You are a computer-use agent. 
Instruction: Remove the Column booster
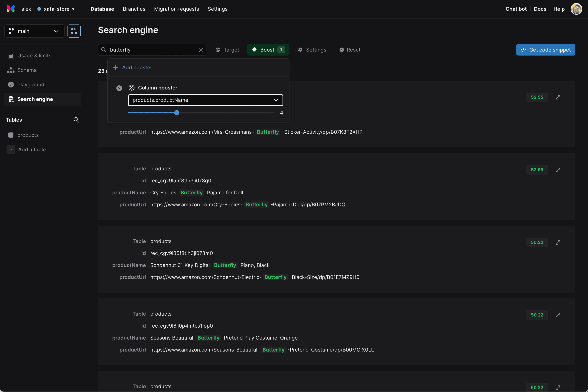coord(119,88)
